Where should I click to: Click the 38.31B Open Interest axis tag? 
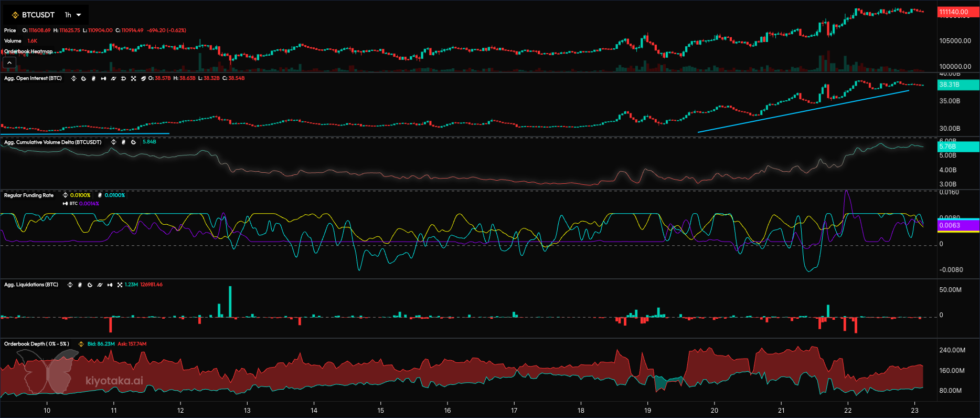[x=958, y=85]
